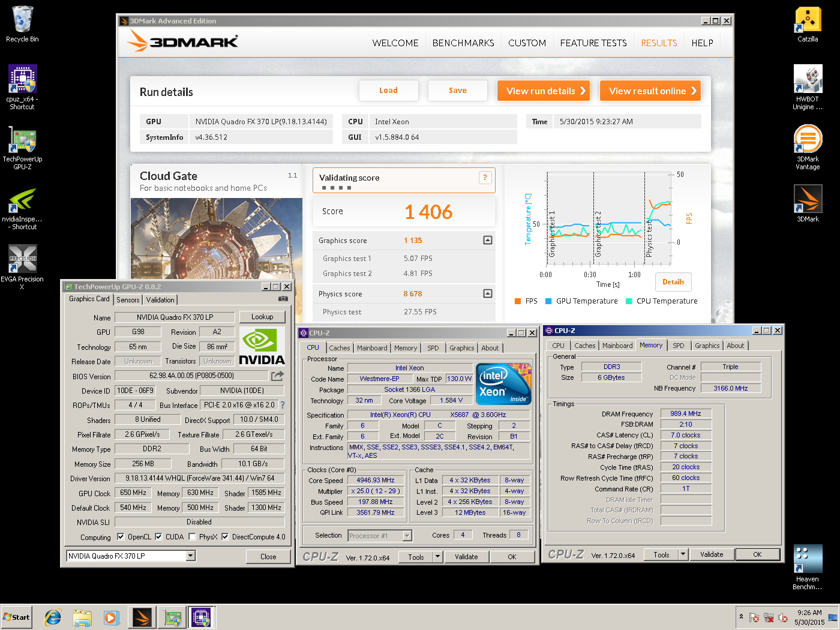Viewport: 840px width, 630px height.
Task: Click the Save button in Run details
Action: (457, 91)
